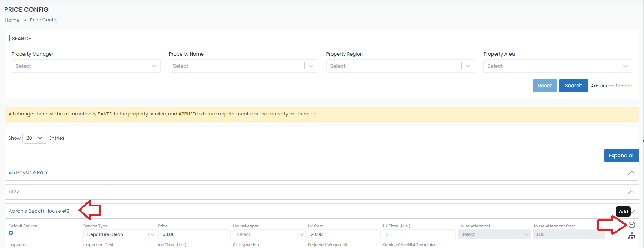This screenshot has height=248, width=644.
Task: Click the Price Config breadcrumb link
Action: pyautogui.click(x=44, y=20)
